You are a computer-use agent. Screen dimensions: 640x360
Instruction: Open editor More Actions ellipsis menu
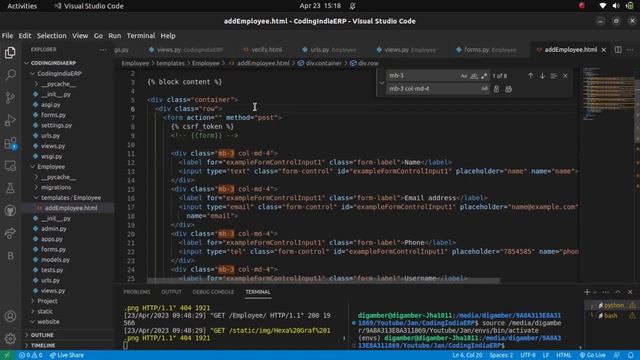tap(630, 50)
